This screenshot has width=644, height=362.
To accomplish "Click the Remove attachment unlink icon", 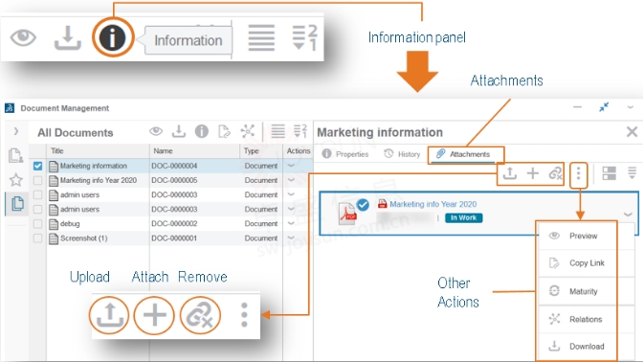I will click(555, 173).
